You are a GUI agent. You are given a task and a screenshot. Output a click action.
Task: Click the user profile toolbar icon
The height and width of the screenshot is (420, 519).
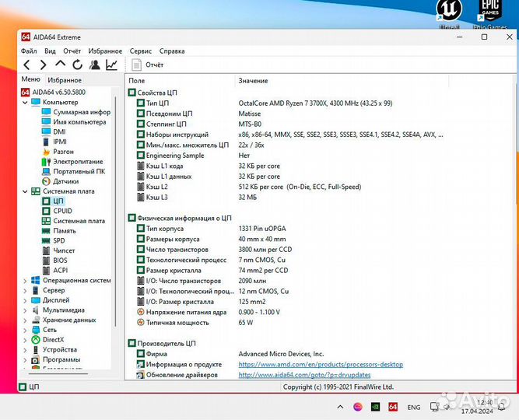pyautogui.click(x=95, y=65)
